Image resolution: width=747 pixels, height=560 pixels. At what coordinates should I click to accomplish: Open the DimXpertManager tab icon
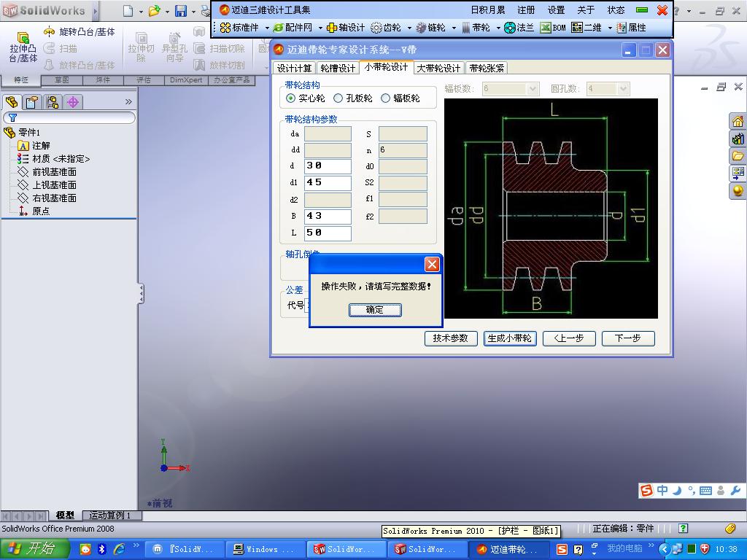[x=73, y=102]
